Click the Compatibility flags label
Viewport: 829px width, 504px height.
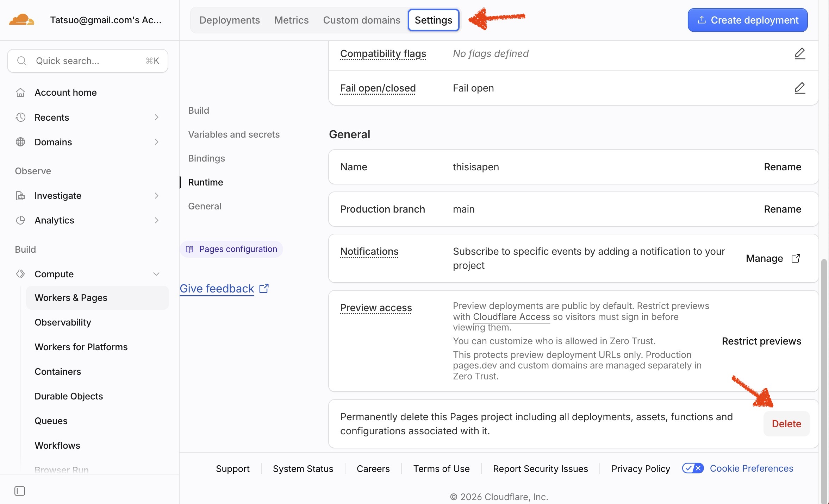383,53
